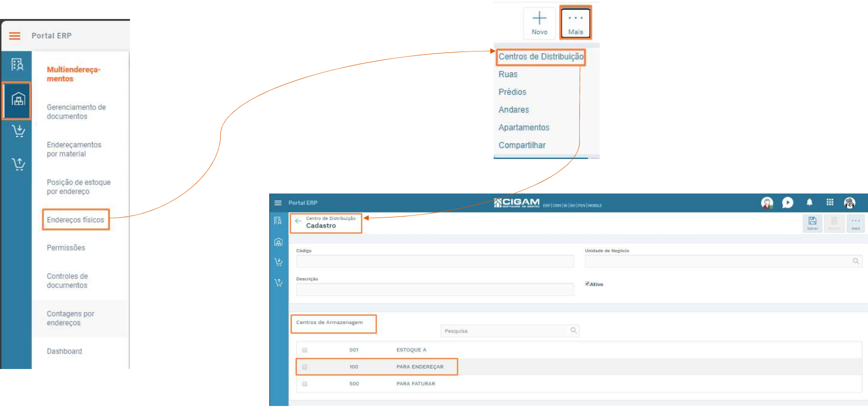
Task: Click code 500 in the storage list
Action: click(354, 384)
